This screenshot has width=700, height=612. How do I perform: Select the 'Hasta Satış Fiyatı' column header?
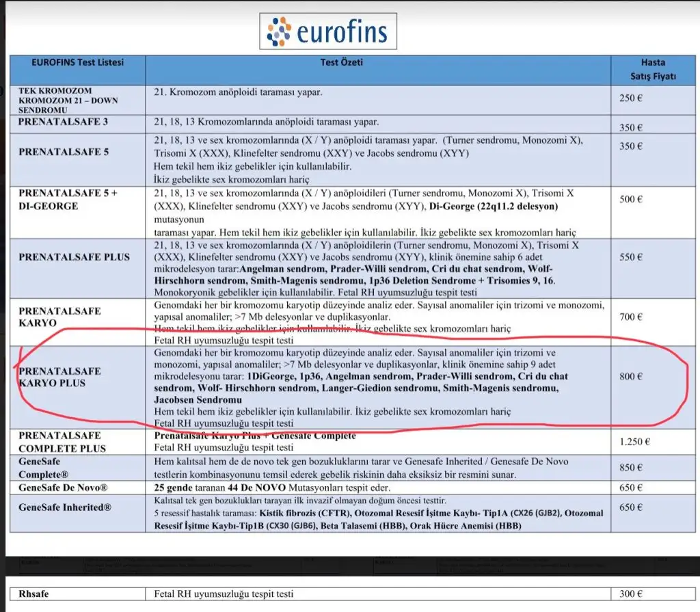[652, 69]
